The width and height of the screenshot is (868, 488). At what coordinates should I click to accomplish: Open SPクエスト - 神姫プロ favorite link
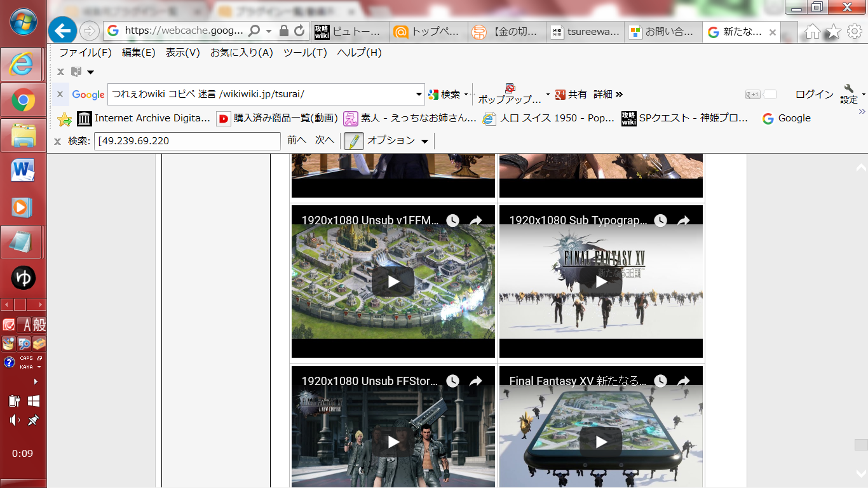(685, 118)
